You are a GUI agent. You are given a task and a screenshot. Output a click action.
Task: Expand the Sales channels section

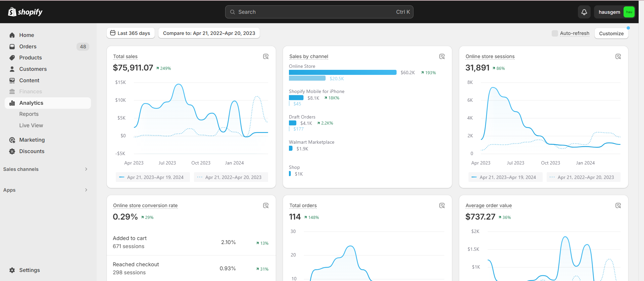click(x=46, y=169)
